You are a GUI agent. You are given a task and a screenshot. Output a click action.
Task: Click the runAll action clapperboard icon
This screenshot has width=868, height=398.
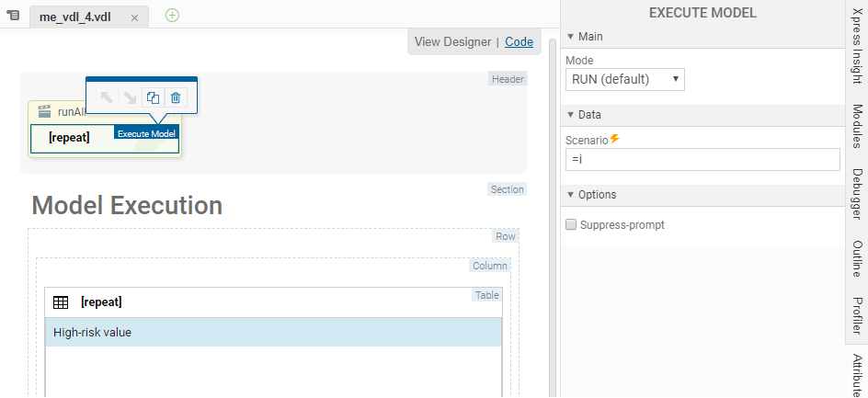[44, 111]
